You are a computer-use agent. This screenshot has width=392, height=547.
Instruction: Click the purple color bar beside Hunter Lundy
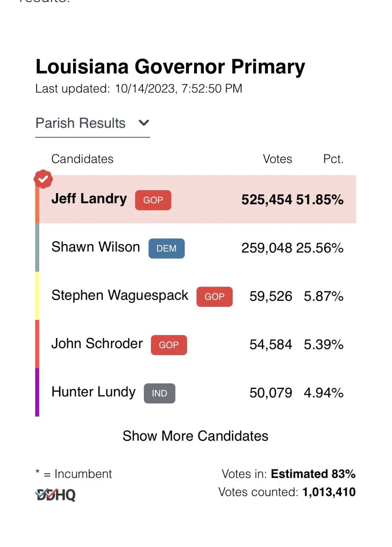(x=37, y=392)
